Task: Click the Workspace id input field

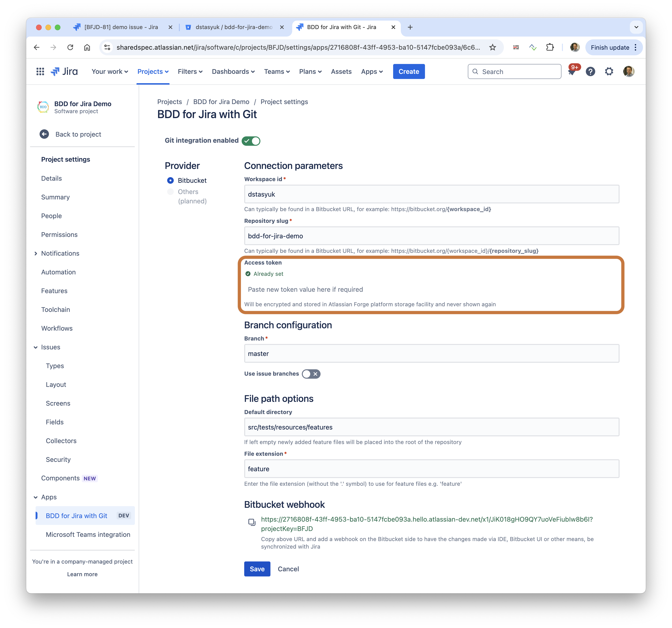Action: [431, 194]
